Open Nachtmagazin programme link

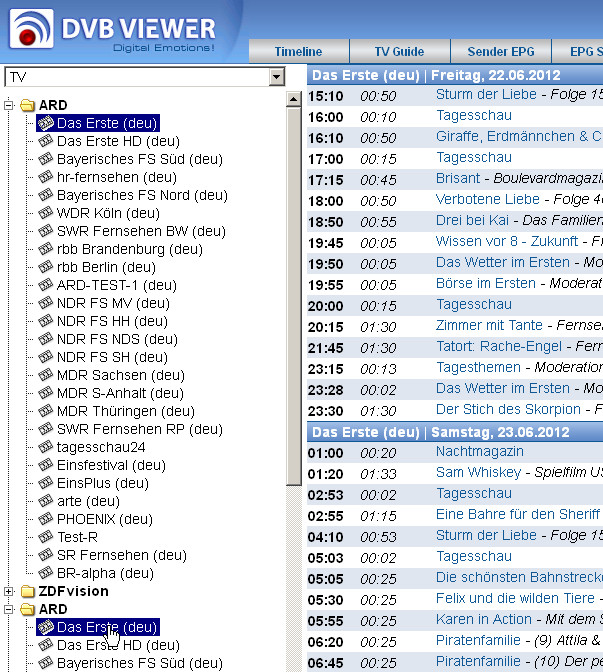point(480,451)
